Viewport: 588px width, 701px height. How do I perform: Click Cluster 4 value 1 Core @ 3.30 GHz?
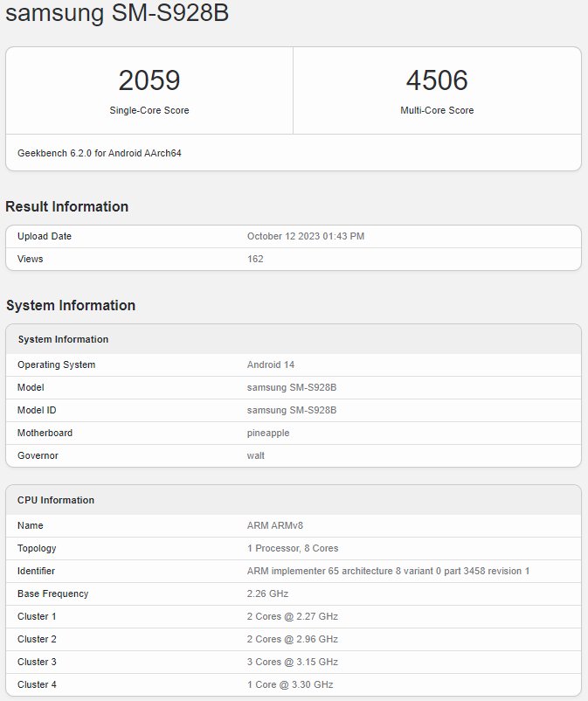[x=290, y=685]
